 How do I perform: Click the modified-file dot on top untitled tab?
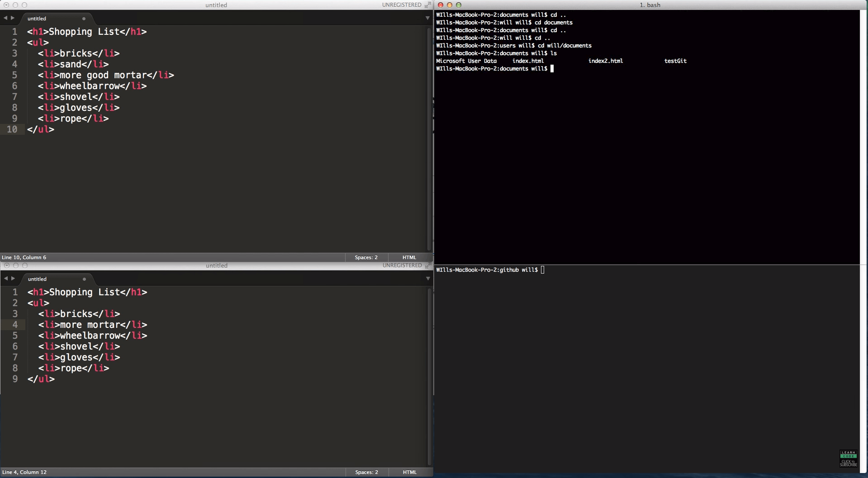[x=83, y=19]
